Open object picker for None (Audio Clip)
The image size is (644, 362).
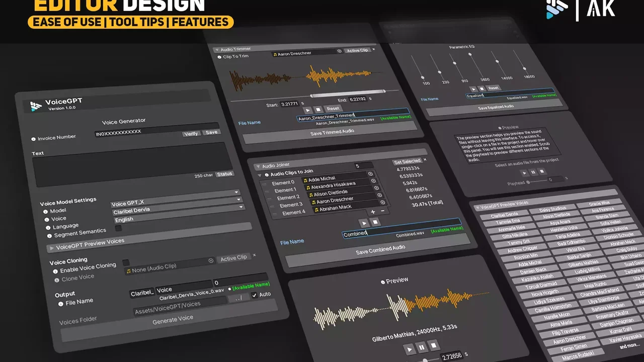point(211,261)
